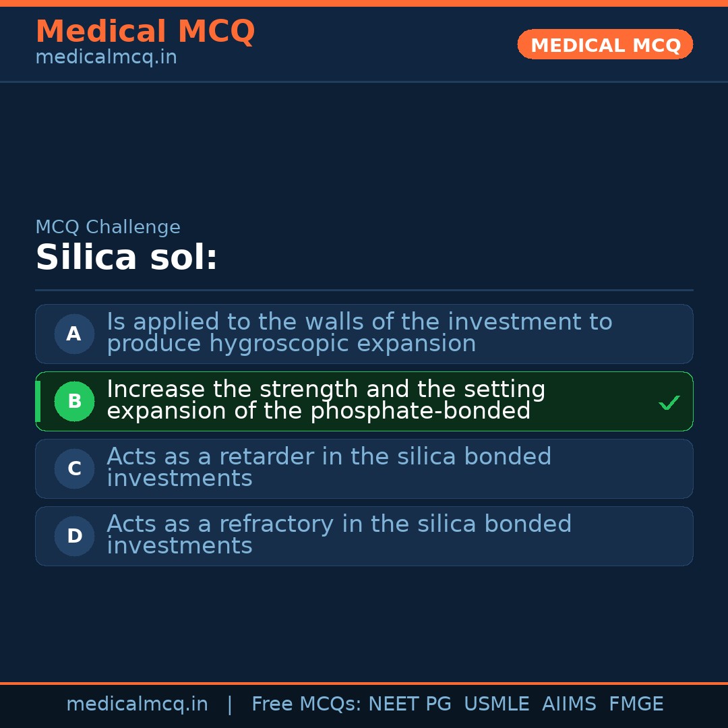The image size is (728, 728).
Task: Click the letter A circle badge
Action: coord(74,334)
